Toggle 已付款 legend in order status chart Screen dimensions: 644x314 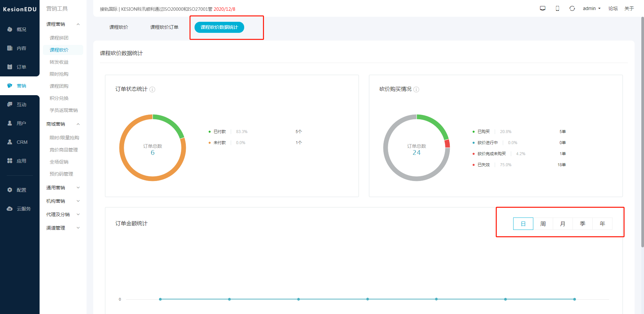click(217, 132)
